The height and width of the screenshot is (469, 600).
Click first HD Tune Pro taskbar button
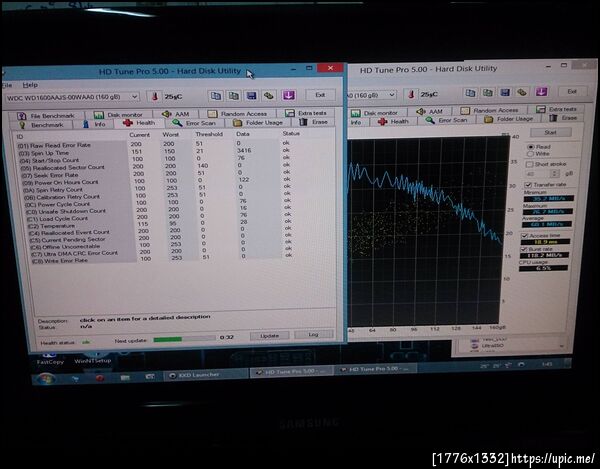click(291, 371)
